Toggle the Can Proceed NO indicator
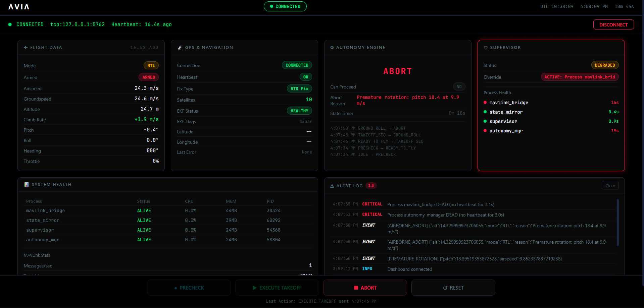 pyautogui.click(x=459, y=86)
